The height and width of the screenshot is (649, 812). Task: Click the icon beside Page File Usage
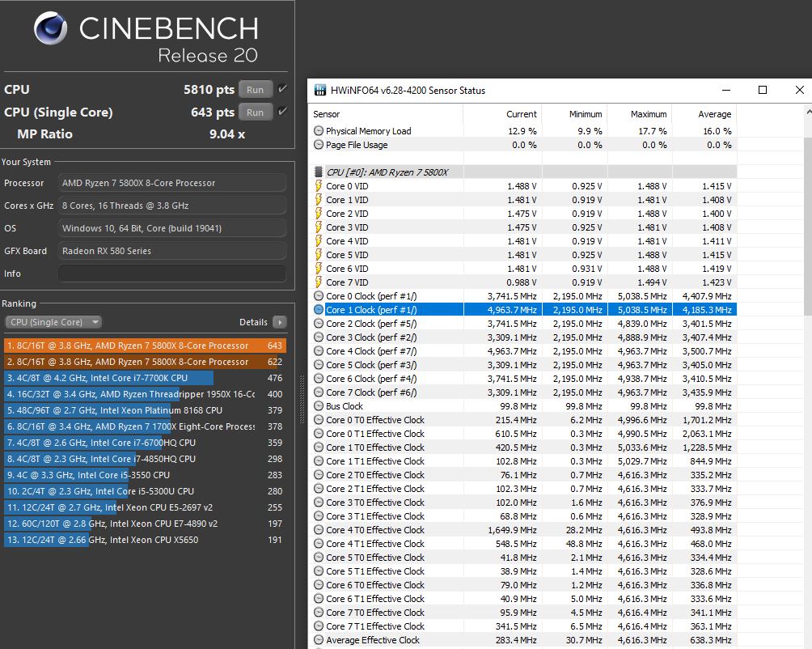pos(319,145)
